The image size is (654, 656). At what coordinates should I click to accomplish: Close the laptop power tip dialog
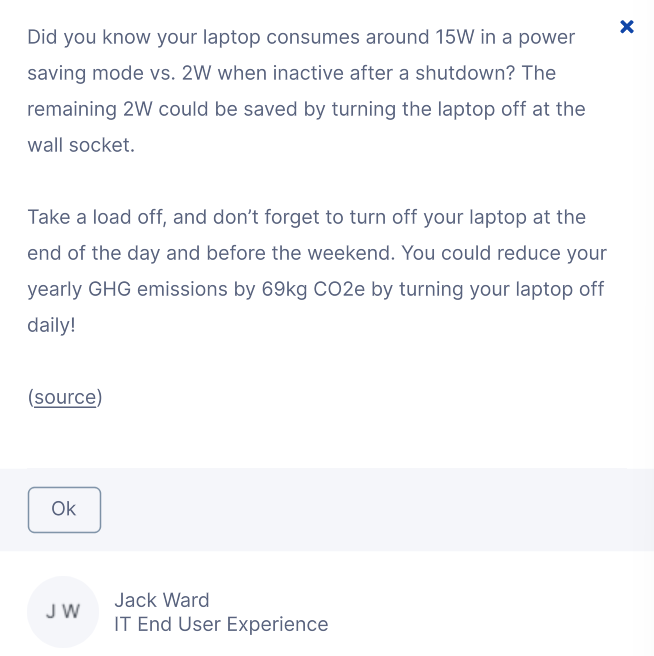(x=627, y=27)
